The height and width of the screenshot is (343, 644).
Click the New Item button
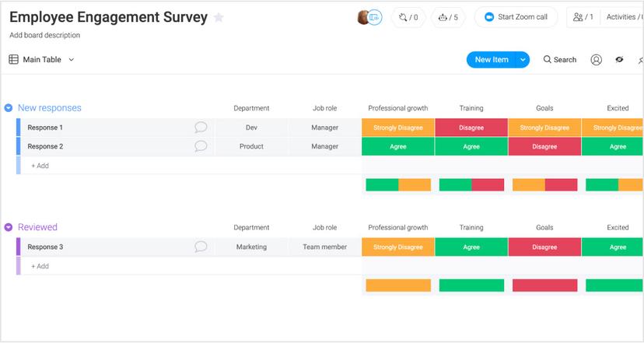[491, 60]
